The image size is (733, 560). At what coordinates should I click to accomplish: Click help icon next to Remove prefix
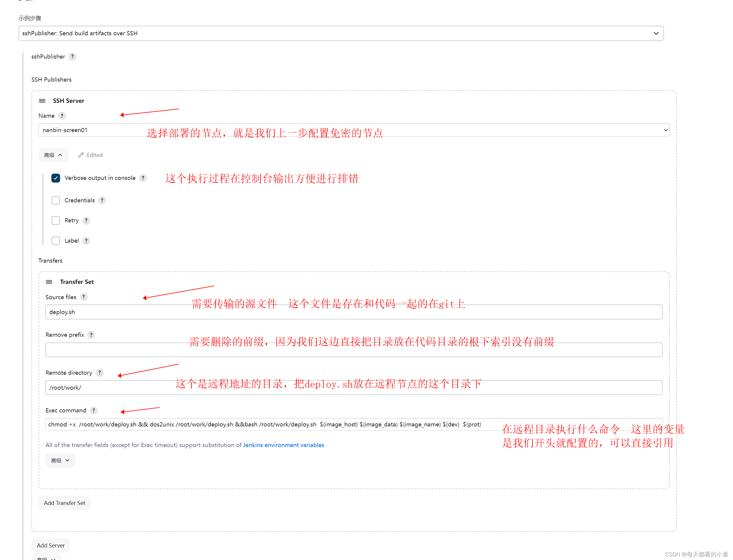click(91, 335)
